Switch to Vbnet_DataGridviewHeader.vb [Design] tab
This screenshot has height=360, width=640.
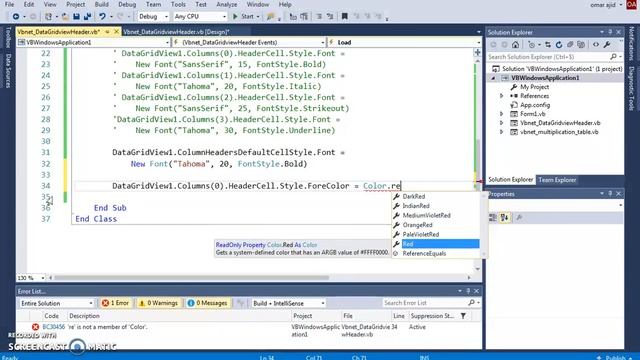point(176,31)
